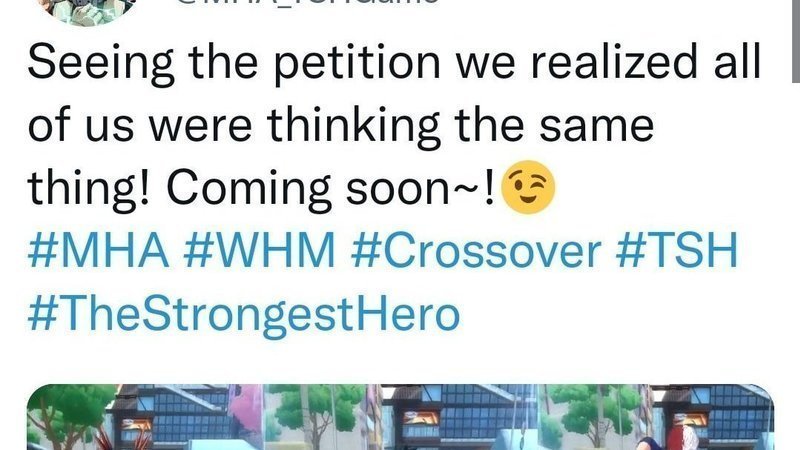The height and width of the screenshot is (450, 800).
Task: Click the winking face emoji
Action: click(528, 187)
